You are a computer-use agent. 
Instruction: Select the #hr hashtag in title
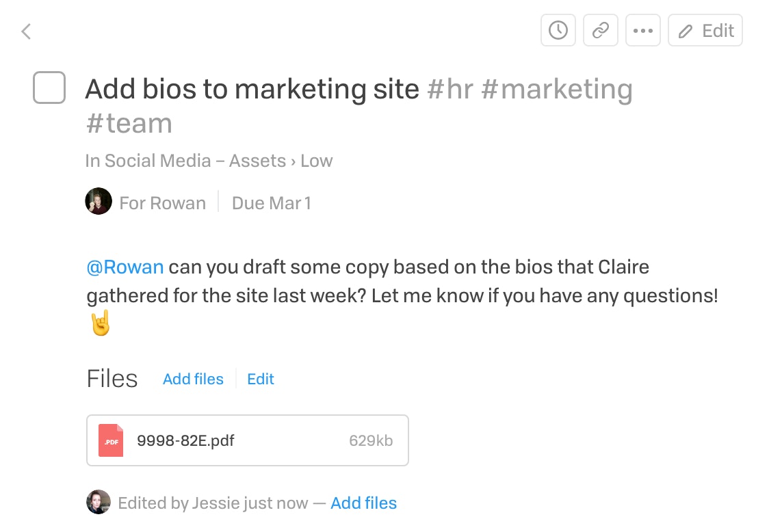[450, 90]
